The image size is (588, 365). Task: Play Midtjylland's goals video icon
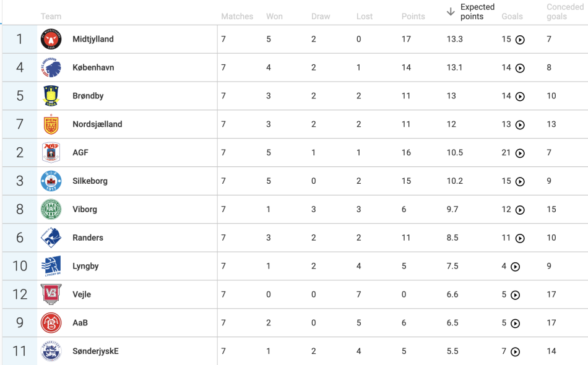point(520,40)
